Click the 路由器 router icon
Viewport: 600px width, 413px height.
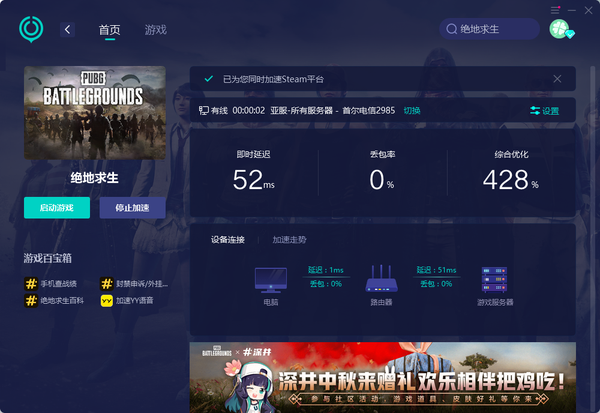click(381, 279)
